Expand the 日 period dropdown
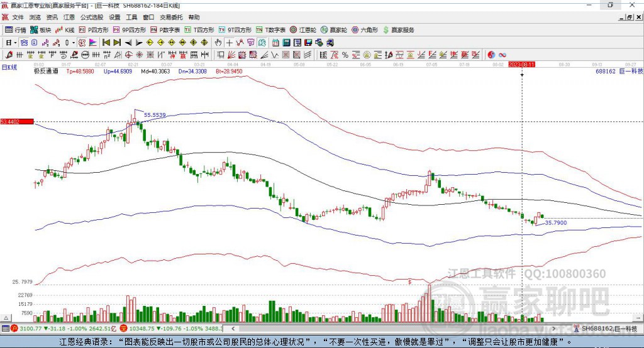The width and height of the screenshot is (644, 348). click(15, 43)
